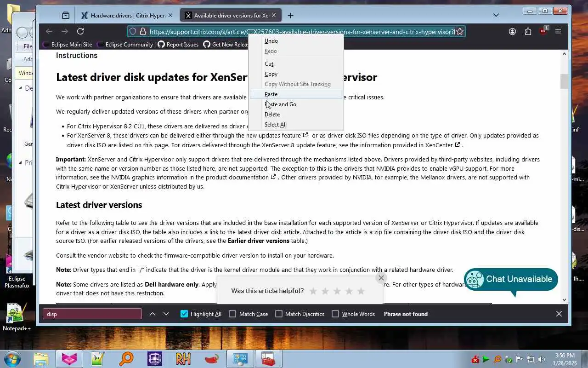Switch to Available driver versions tab
This screenshot has width=588, height=368.
pos(231,15)
